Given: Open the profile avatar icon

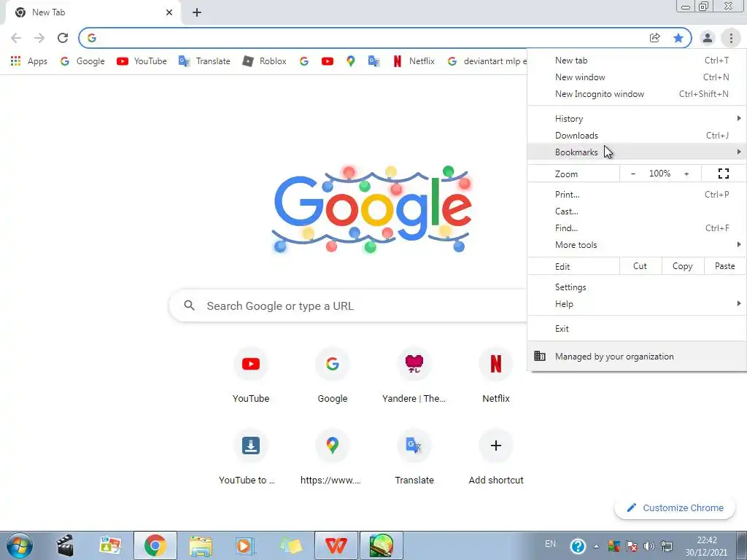Looking at the screenshot, I should (x=708, y=38).
